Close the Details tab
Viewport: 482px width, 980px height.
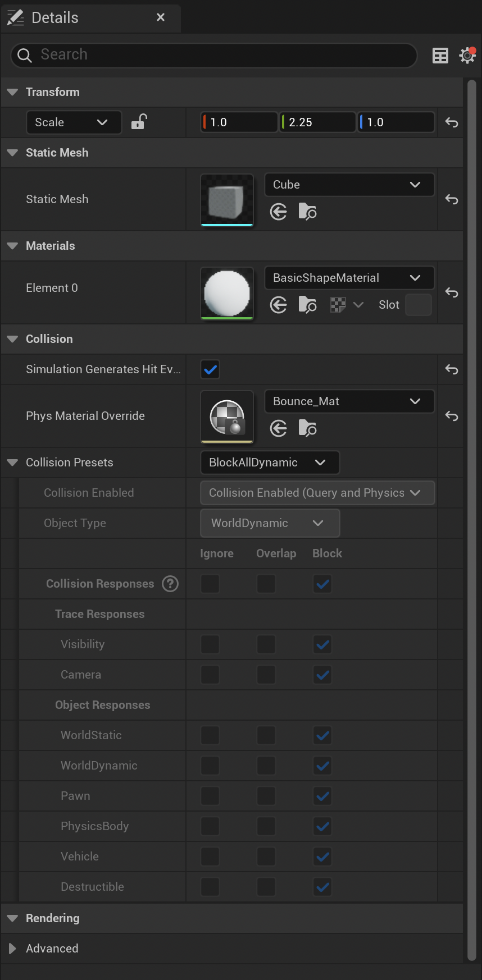(161, 17)
